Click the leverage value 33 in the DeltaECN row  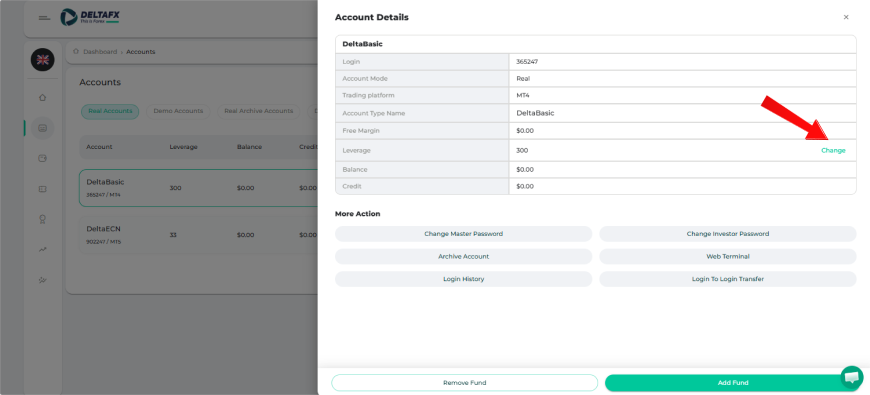(x=173, y=235)
